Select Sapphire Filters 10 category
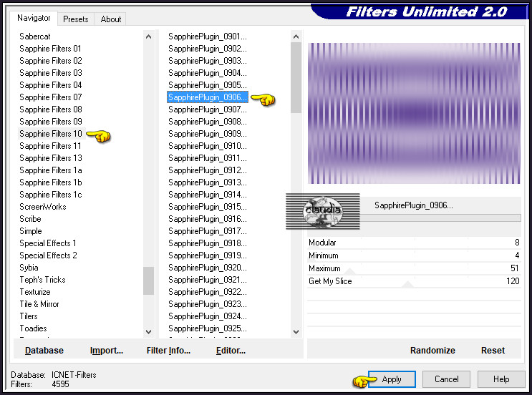 (51, 134)
